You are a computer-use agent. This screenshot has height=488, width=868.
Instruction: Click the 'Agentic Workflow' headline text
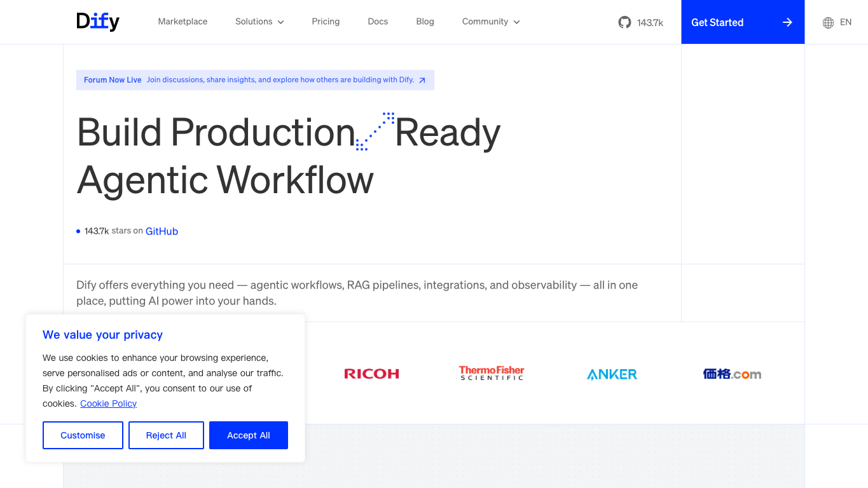(x=225, y=180)
